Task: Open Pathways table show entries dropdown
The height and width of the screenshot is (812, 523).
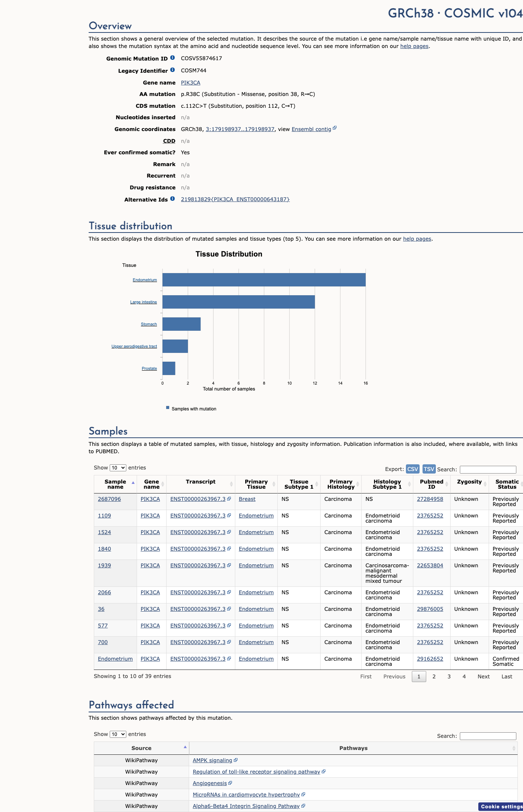Action: pos(118,734)
